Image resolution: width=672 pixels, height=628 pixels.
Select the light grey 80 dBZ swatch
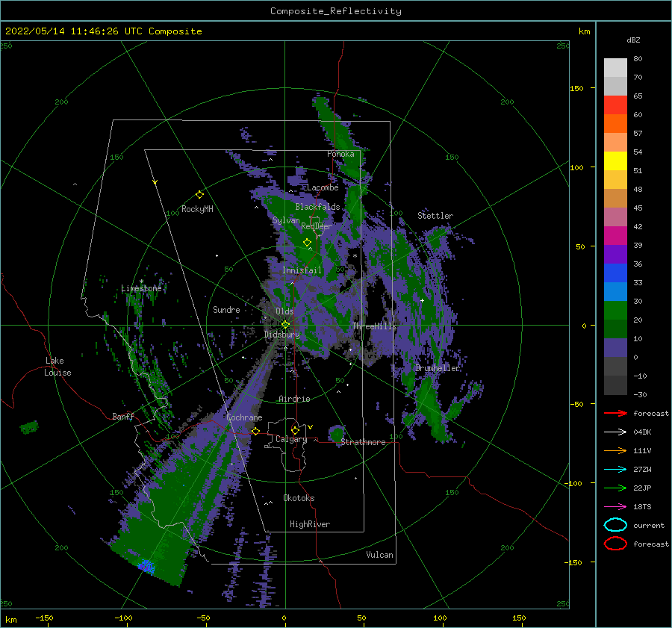(x=615, y=68)
